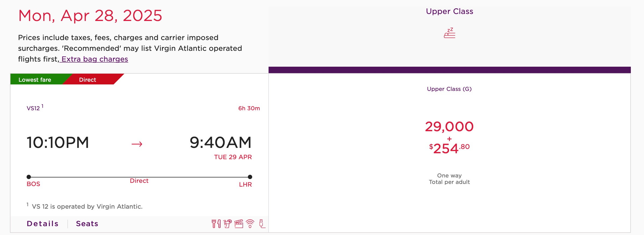Select the Upper Class column header

(x=449, y=11)
